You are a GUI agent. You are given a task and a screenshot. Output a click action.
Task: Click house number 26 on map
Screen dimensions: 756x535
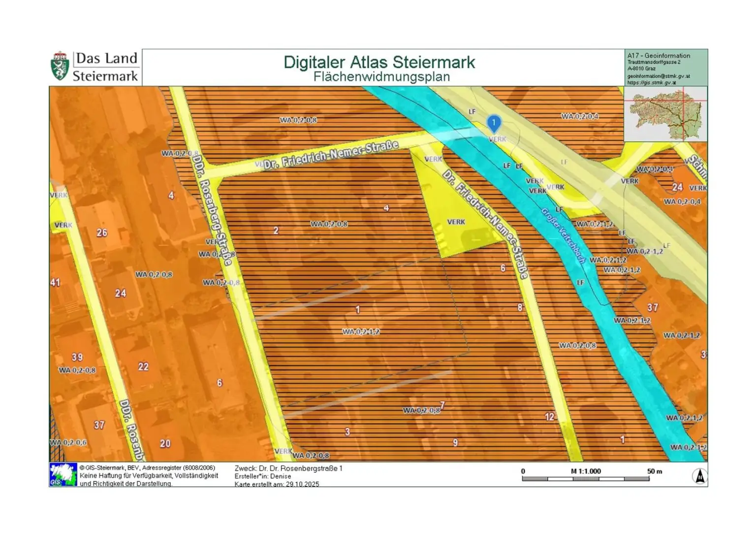(x=102, y=233)
